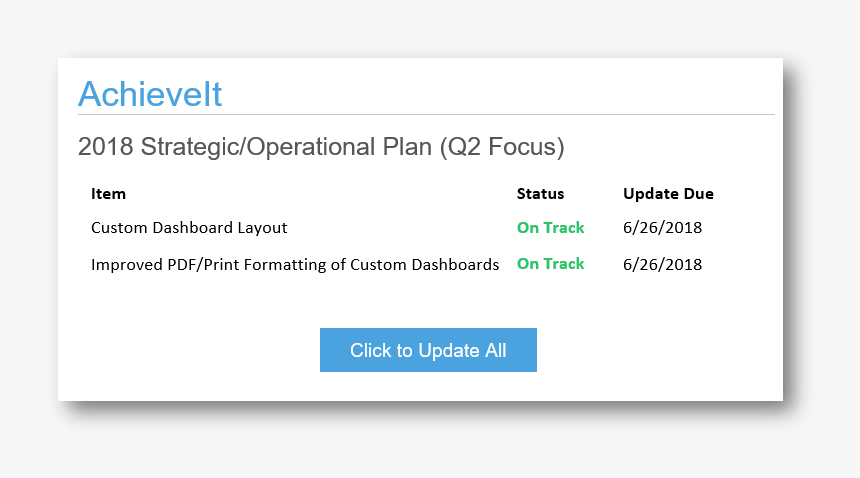Click empty white space right of Update button
Image resolution: width=860 pixels, height=478 pixels.
click(660, 350)
